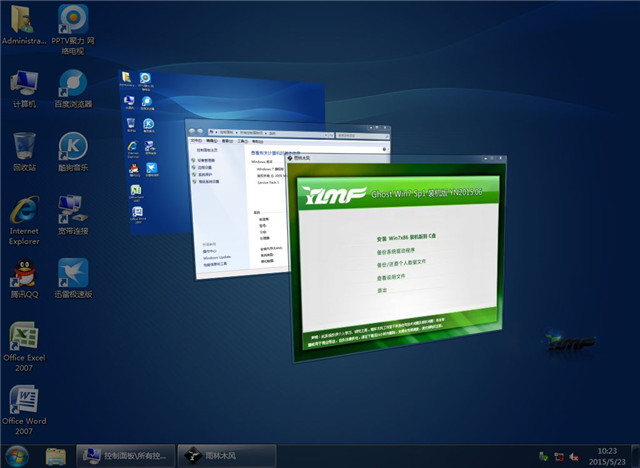This screenshot has width=640, height=468.
Task: Click the Safely Remove Hardware tray icon
Action: pyautogui.click(x=543, y=456)
